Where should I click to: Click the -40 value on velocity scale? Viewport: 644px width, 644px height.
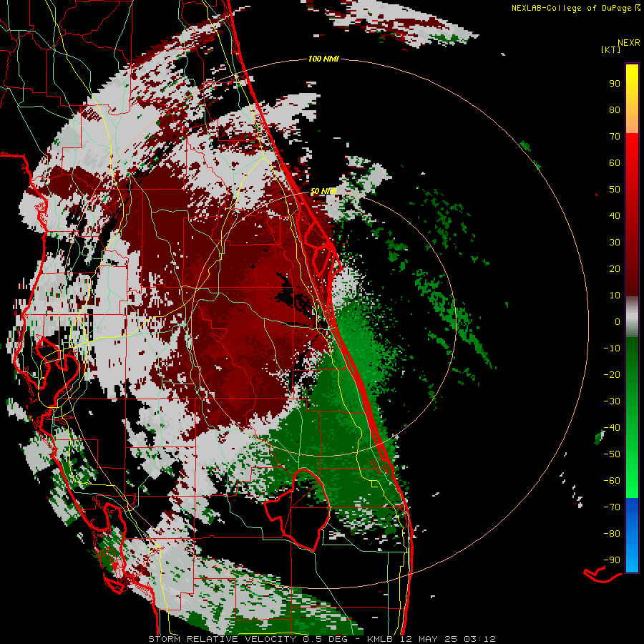(x=612, y=428)
